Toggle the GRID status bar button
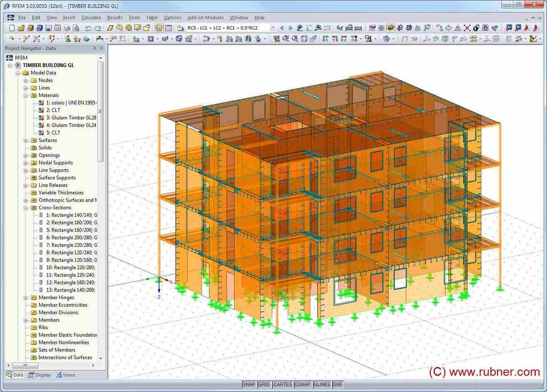Screen dimensions: 547x392 [264, 385]
